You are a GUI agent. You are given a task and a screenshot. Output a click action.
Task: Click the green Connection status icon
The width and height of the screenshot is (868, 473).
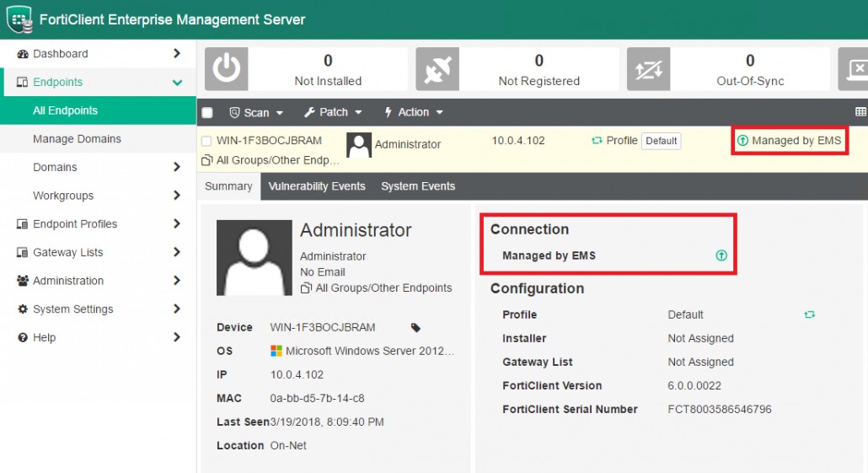[721, 255]
